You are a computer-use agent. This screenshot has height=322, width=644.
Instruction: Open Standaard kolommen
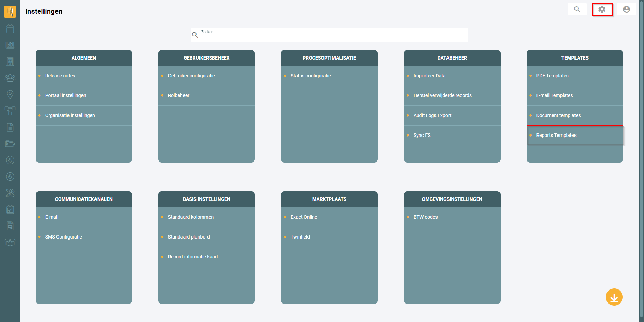(206, 217)
